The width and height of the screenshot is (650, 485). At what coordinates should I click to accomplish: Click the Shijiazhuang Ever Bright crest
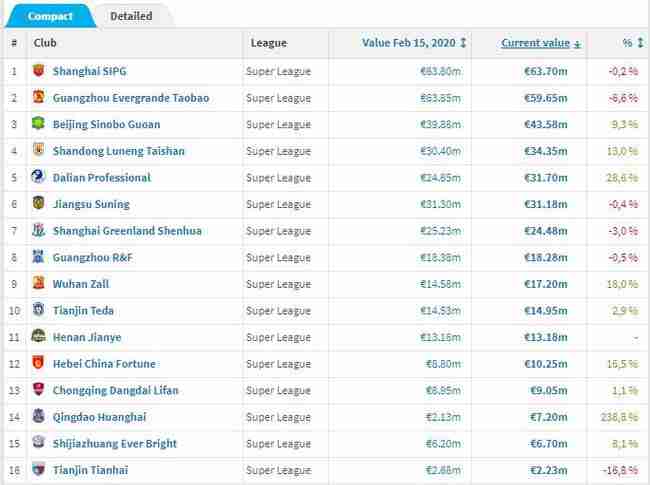[x=38, y=443]
